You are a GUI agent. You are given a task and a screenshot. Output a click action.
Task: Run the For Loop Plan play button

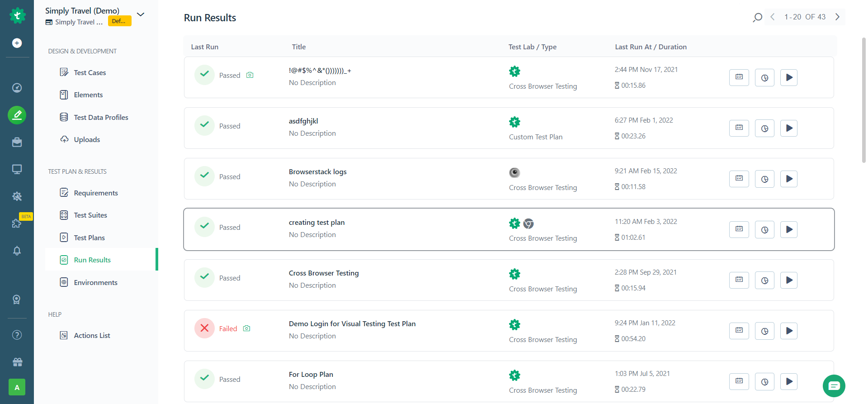(789, 381)
